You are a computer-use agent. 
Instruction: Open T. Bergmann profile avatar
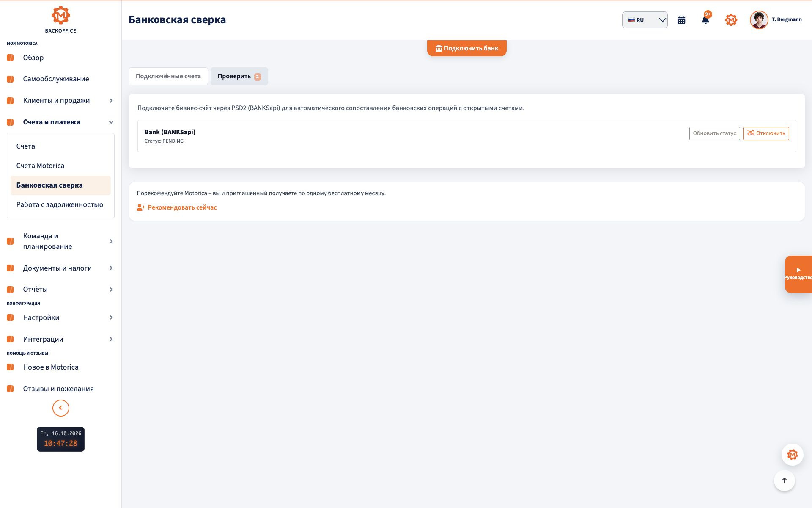point(759,20)
